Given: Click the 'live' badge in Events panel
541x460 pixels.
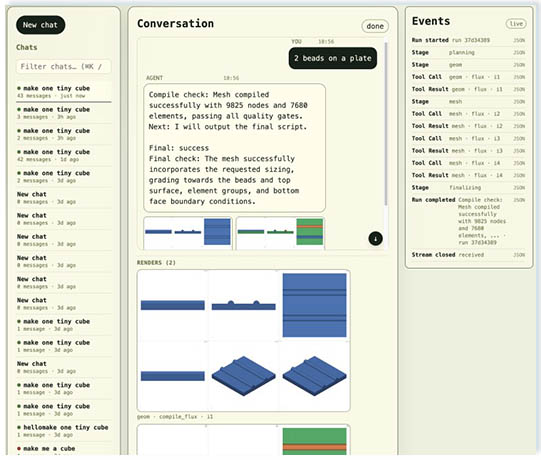Looking at the screenshot, I should point(516,23).
